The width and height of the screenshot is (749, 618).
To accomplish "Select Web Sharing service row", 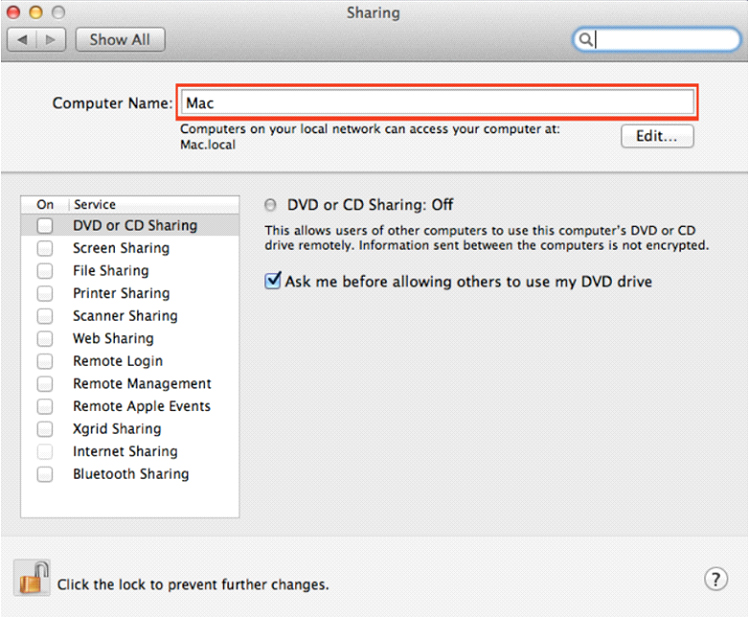I will tap(130, 339).
